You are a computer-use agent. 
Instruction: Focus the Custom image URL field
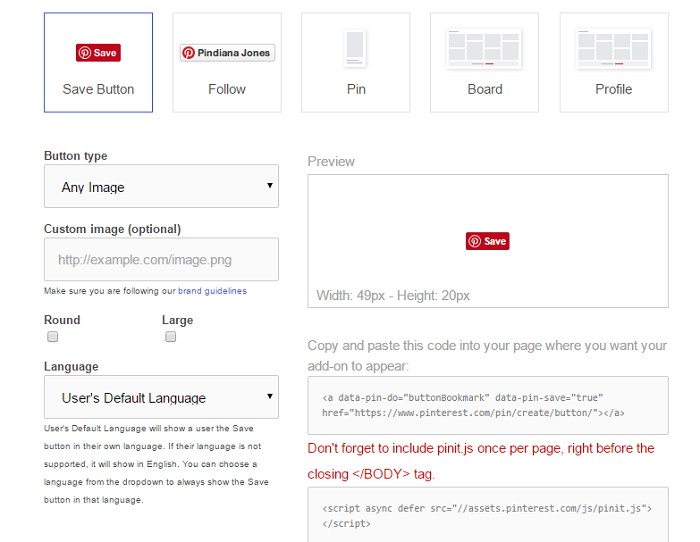pos(161,259)
